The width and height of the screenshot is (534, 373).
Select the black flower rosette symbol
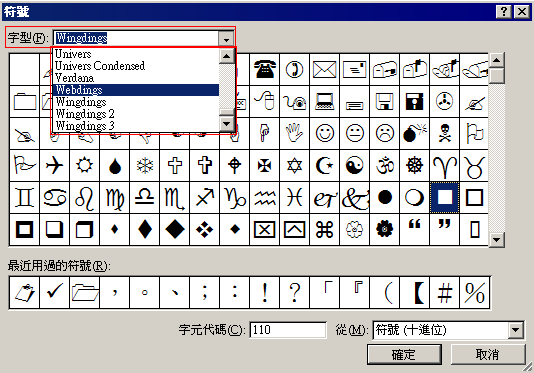coord(384,230)
